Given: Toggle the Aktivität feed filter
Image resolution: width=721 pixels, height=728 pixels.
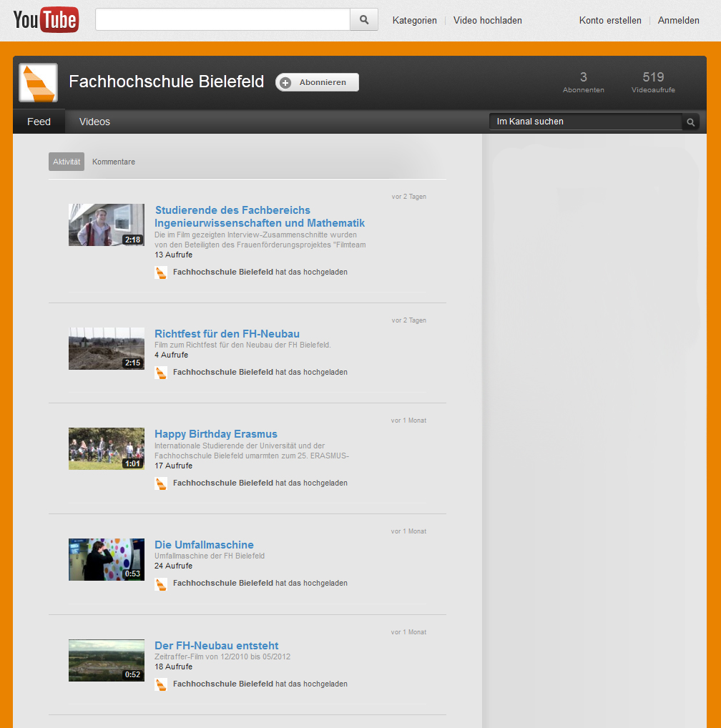Looking at the screenshot, I should point(67,162).
